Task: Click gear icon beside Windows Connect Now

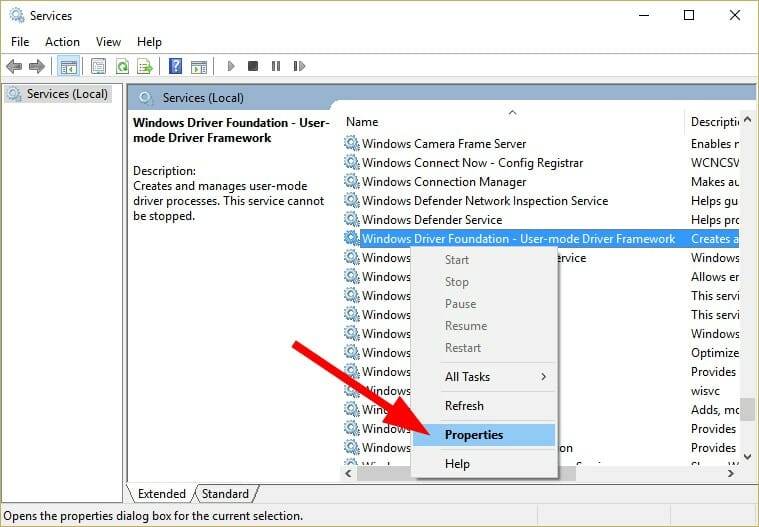Action: click(x=352, y=162)
